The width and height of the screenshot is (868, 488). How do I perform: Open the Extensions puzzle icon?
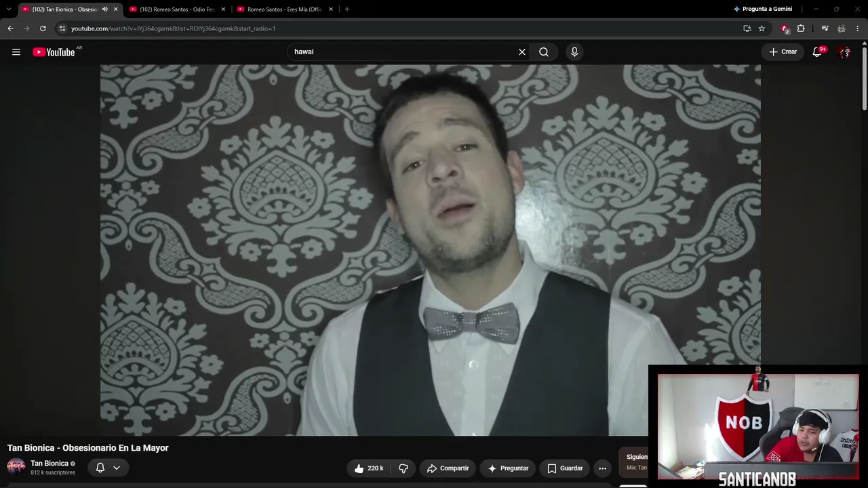point(801,28)
